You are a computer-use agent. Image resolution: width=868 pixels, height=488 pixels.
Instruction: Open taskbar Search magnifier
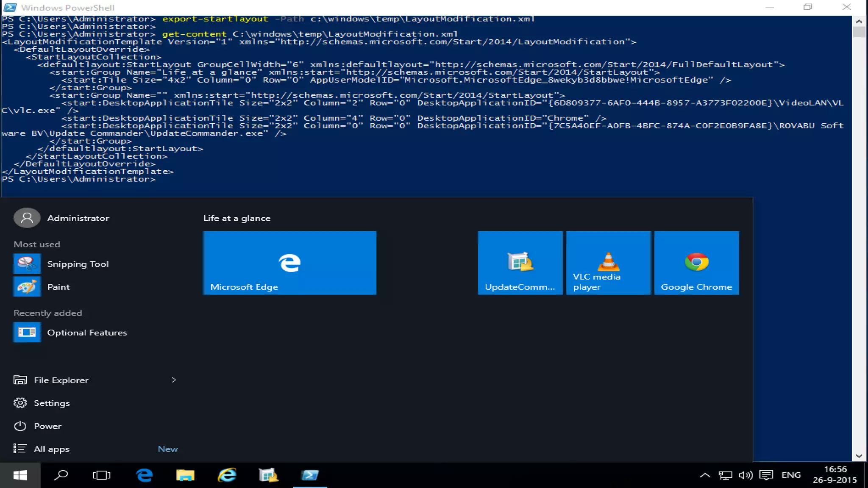(x=61, y=475)
